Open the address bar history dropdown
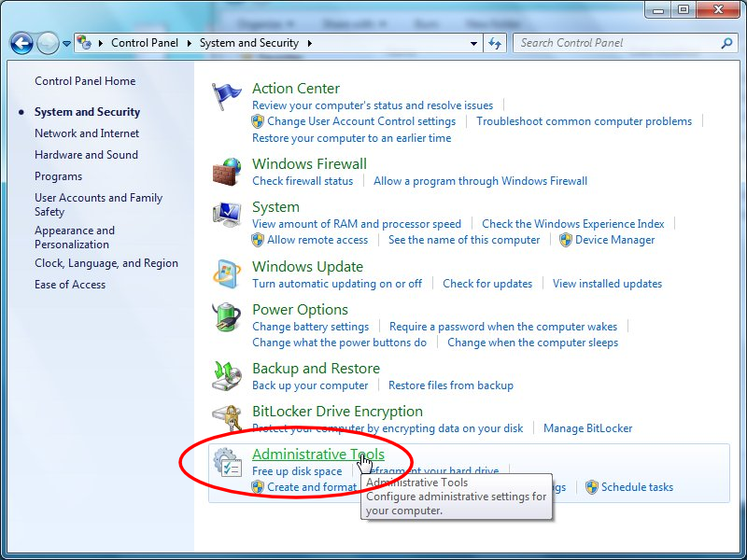747x560 pixels. tap(472, 43)
